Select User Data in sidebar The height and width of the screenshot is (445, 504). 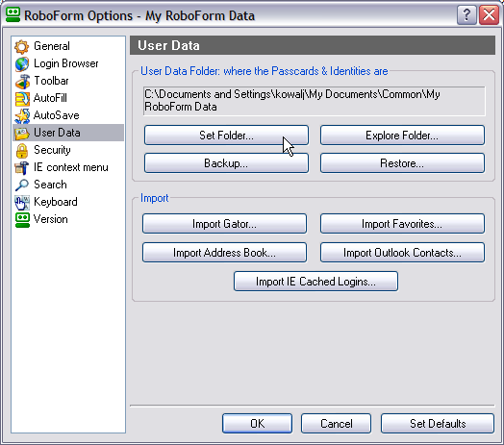(x=57, y=133)
